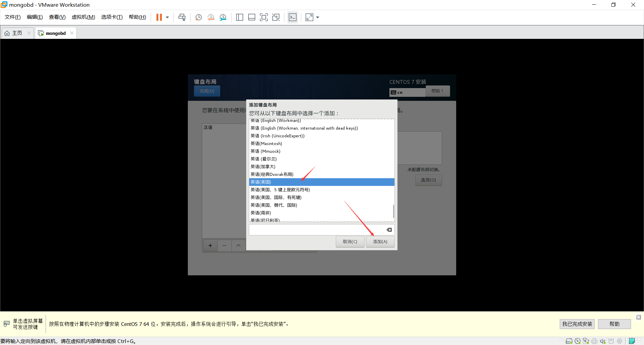Toggle the console view button
This screenshot has height=345, width=644.
pyautogui.click(x=292, y=17)
